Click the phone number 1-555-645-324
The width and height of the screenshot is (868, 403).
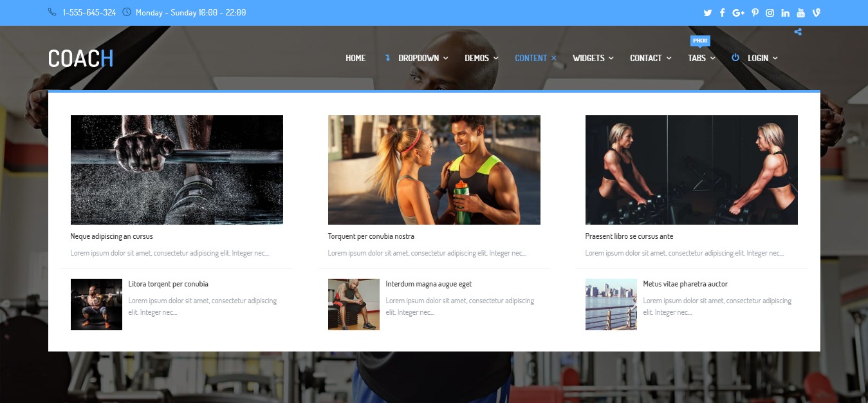click(89, 12)
